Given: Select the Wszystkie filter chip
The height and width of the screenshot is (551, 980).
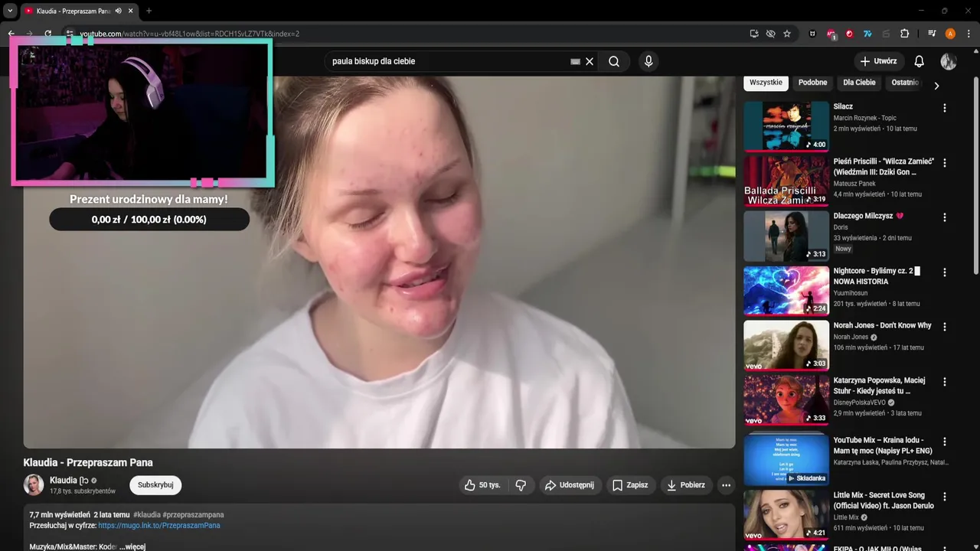Looking at the screenshot, I should (x=766, y=83).
